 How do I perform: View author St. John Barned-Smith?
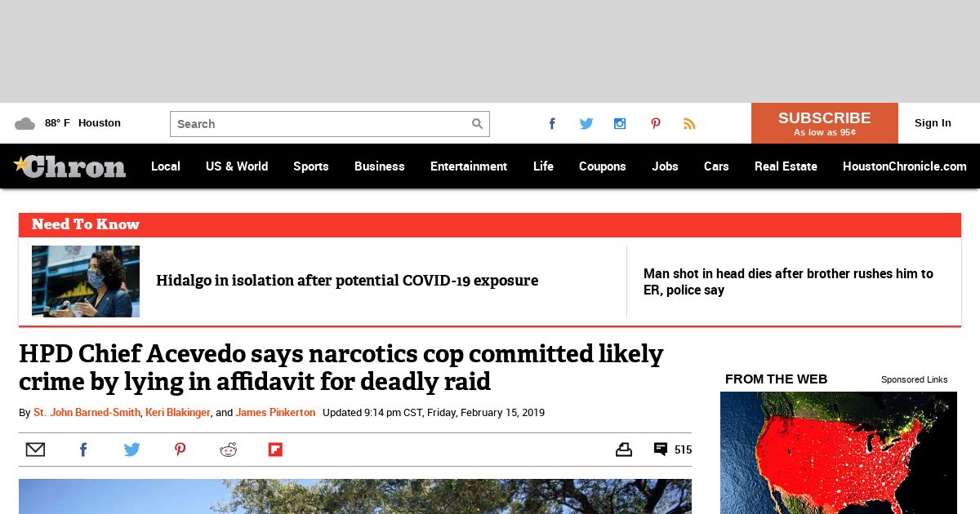pyautogui.click(x=87, y=413)
